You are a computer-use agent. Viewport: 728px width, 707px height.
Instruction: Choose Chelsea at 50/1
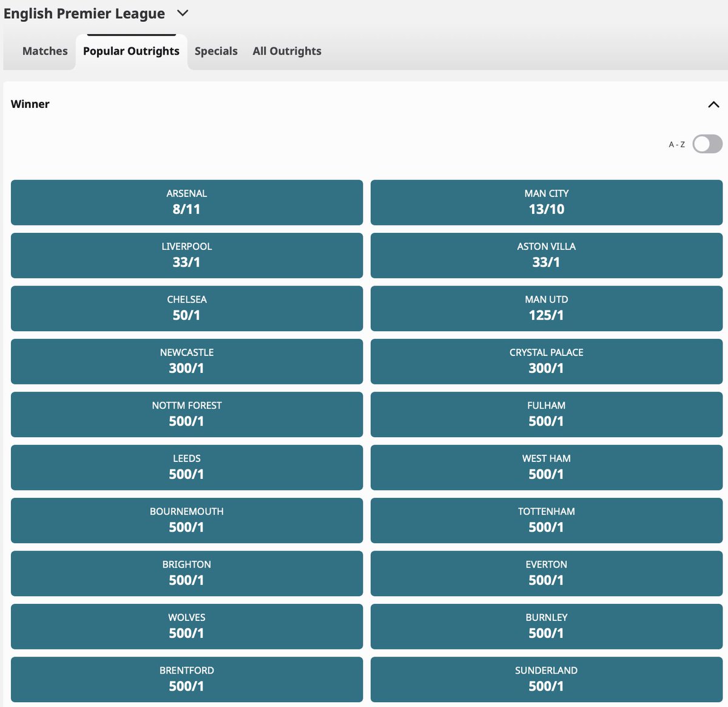pos(187,309)
